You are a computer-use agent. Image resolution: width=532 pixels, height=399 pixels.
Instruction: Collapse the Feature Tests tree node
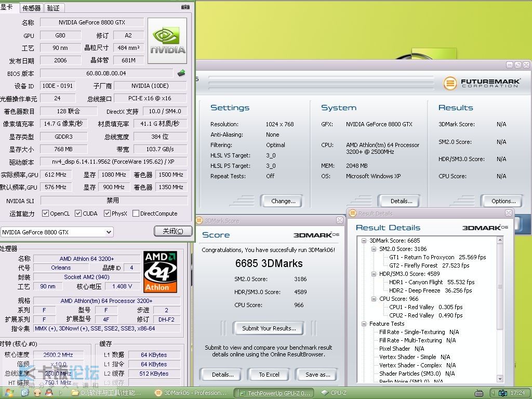[x=364, y=324]
